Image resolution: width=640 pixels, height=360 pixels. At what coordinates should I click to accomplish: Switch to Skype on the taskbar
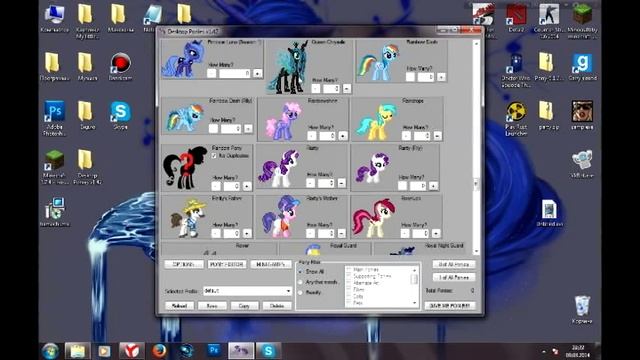[268, 351]
